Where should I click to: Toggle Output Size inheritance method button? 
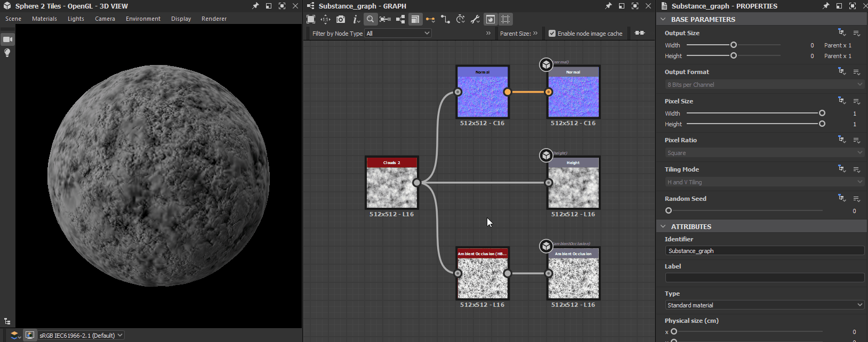841,33
